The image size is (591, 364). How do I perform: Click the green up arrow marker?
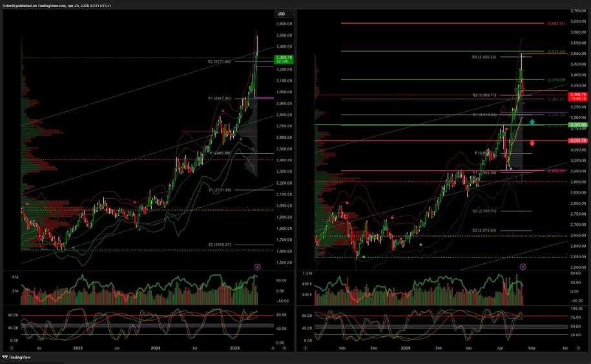click(x=532, y=121)
